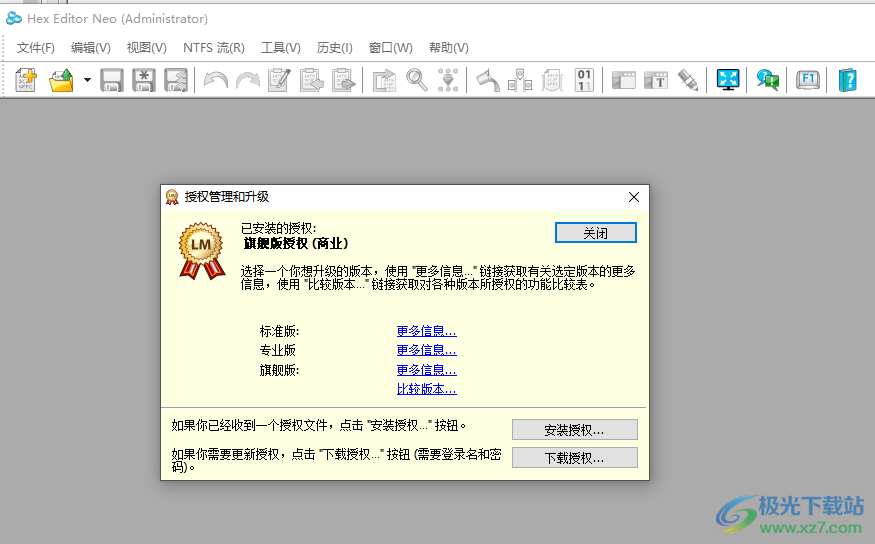Click the 旗舰版: label
Screen dimensions: 875x544
(x=280, y=370)
